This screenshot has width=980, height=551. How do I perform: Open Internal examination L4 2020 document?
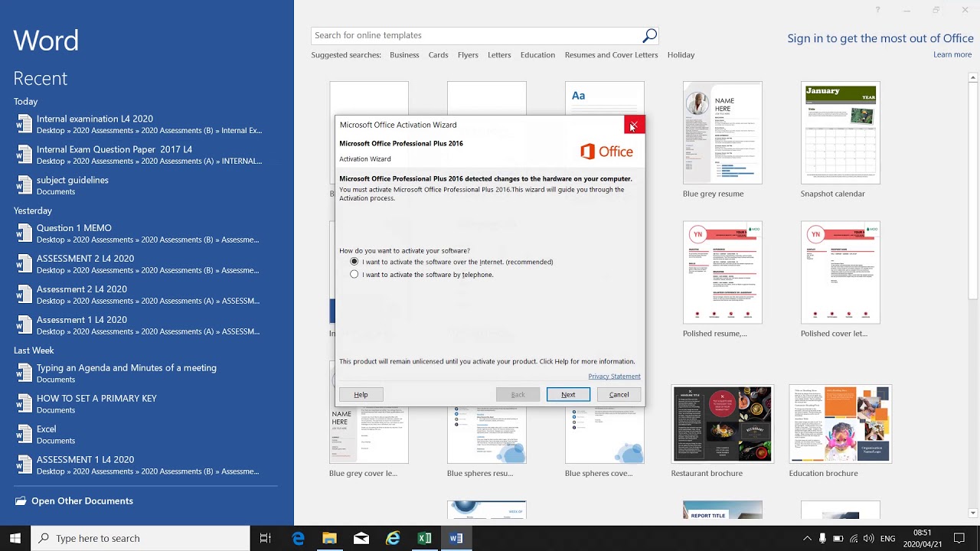pyautogui.click(x=145, y=124)
